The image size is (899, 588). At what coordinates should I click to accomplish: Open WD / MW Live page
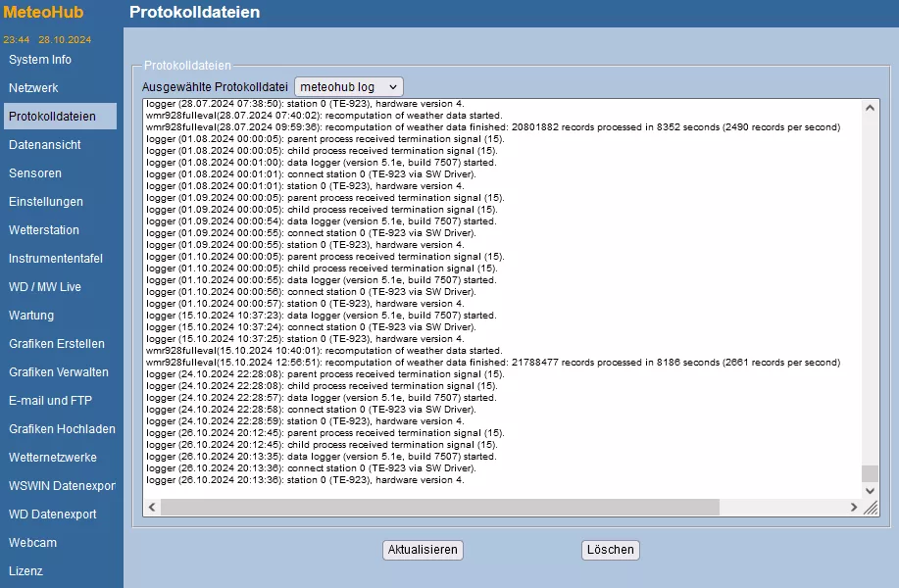45,287
